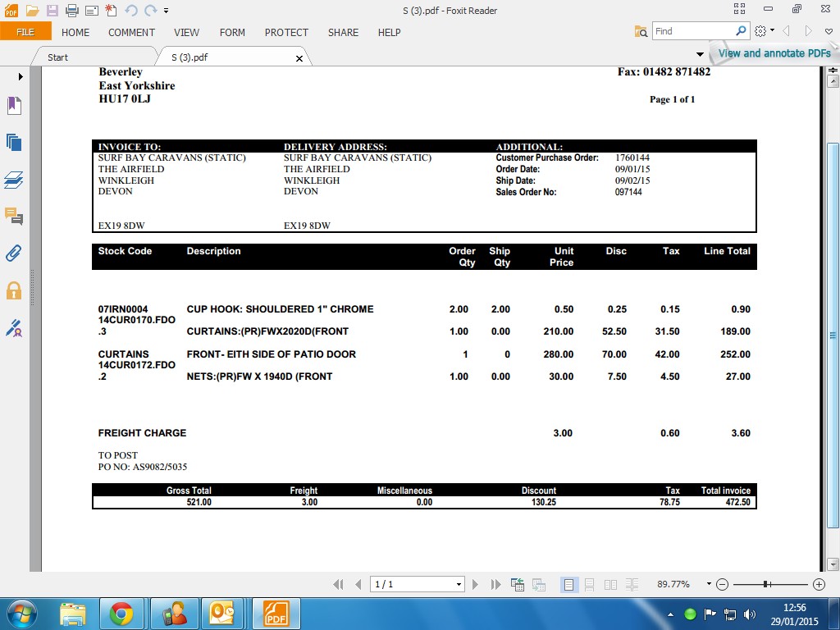
Task: Show the Layers panel
Action: click(14, 180)
